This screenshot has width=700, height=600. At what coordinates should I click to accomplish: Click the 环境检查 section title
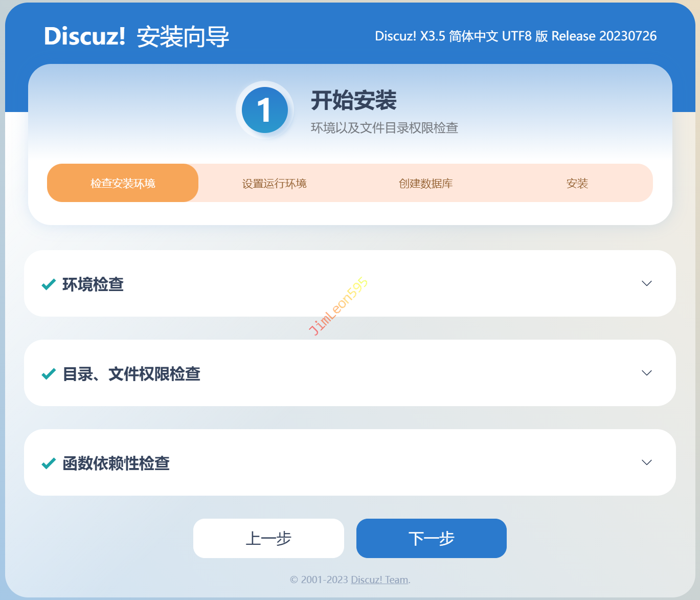[93, 284]
